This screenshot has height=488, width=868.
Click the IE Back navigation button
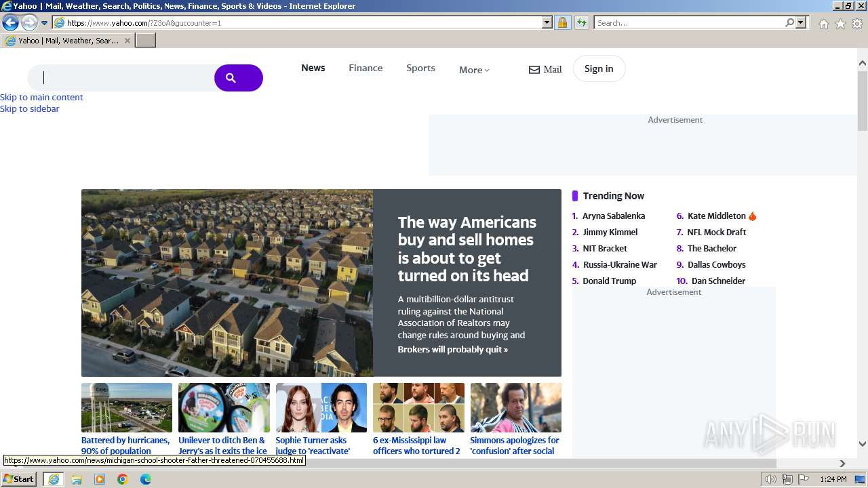click(10, 23)
